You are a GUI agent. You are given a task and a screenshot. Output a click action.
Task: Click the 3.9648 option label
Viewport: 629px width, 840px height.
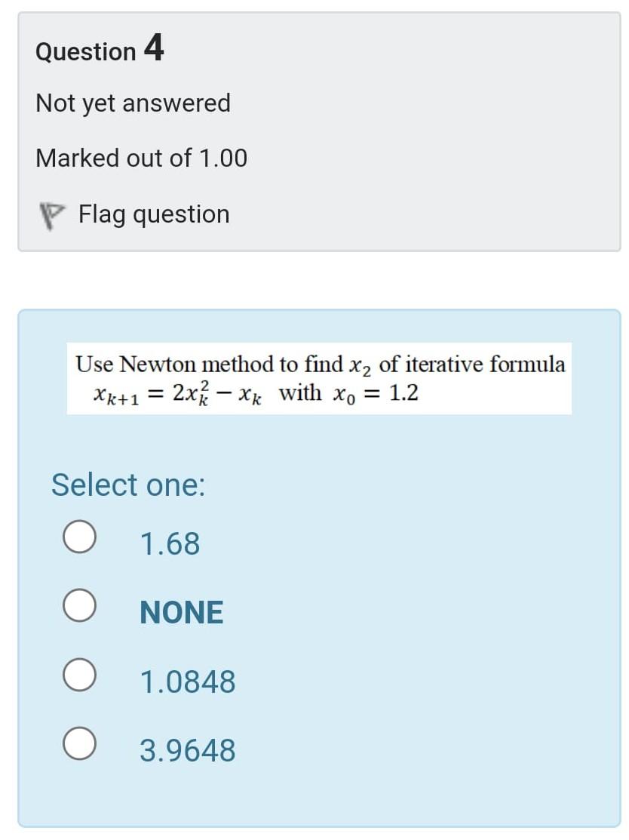tap(187, 750)
